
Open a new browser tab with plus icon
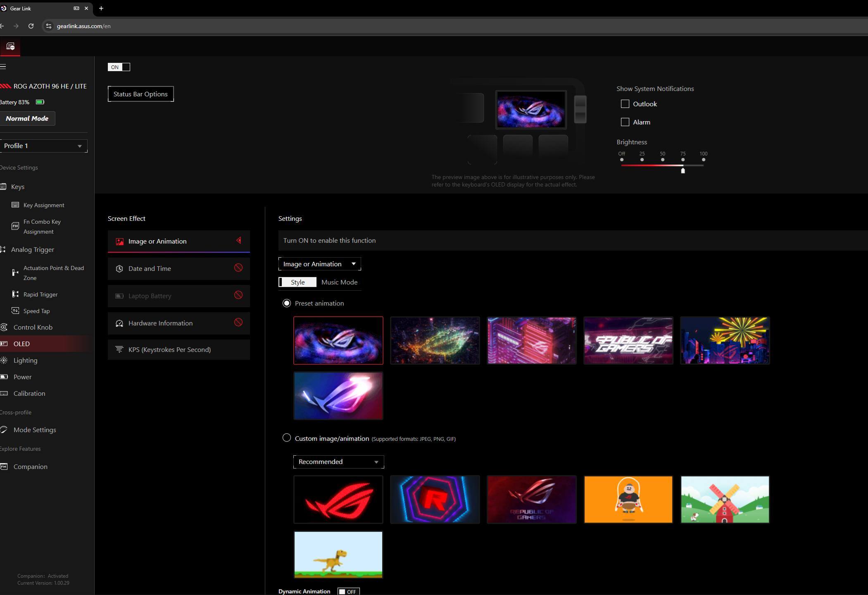101,8
